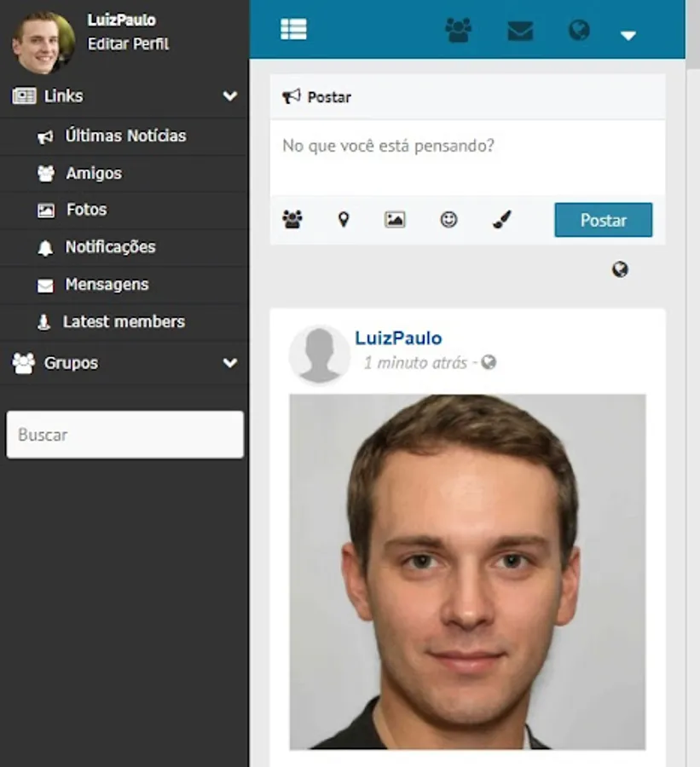Open Editar Perfil link
The image size is (700, 767).
128,44
